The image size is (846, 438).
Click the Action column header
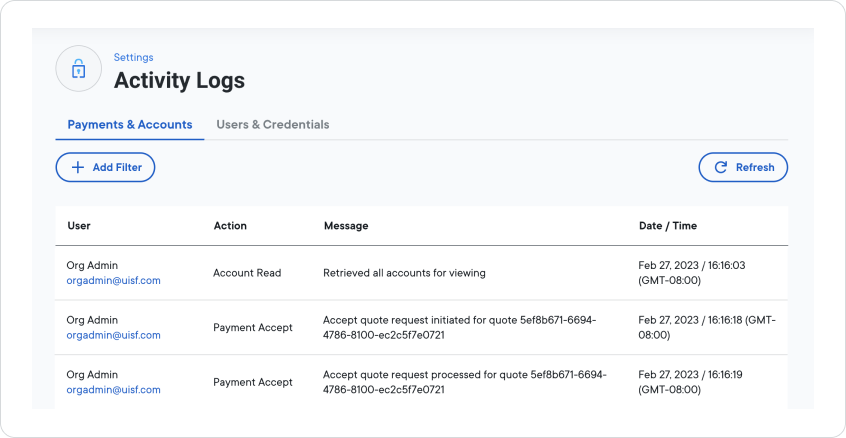coord(230,226)
